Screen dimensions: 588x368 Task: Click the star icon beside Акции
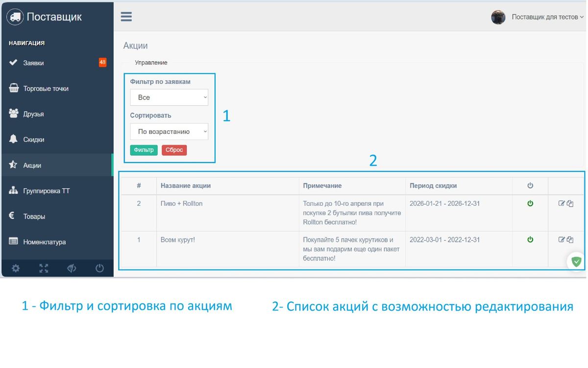pyautogui.click(x=14, y=165)
